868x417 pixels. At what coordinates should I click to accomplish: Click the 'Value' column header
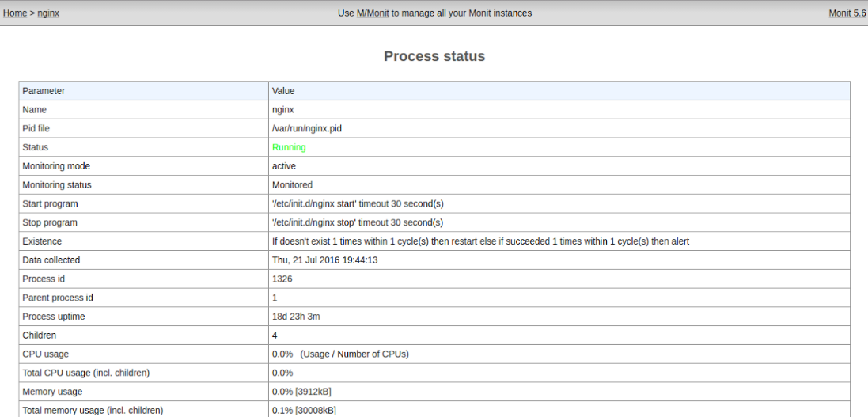point(559,91)
